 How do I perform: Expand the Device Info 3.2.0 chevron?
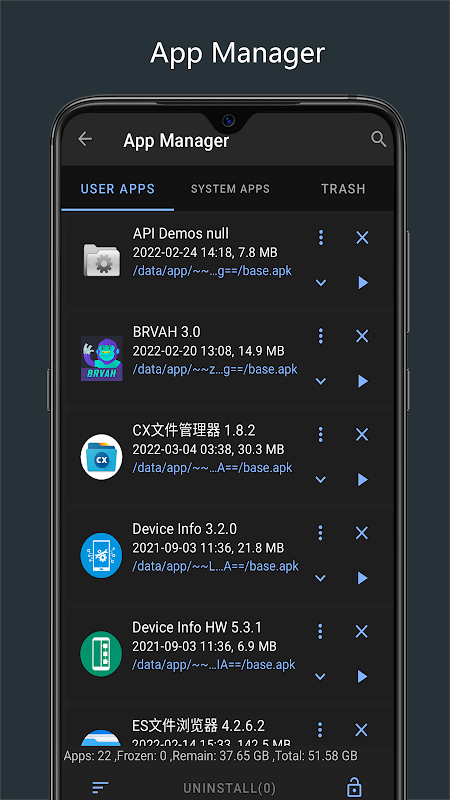(x=320, y=578)
